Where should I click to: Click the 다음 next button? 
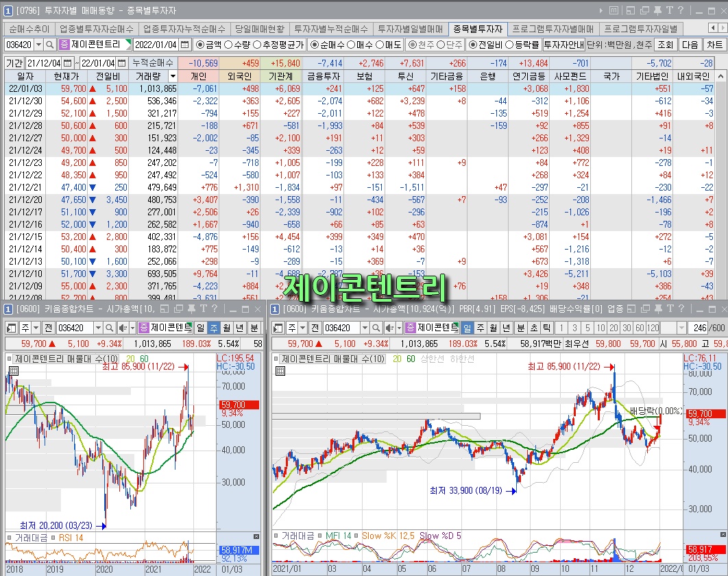(x=690, y=45)
